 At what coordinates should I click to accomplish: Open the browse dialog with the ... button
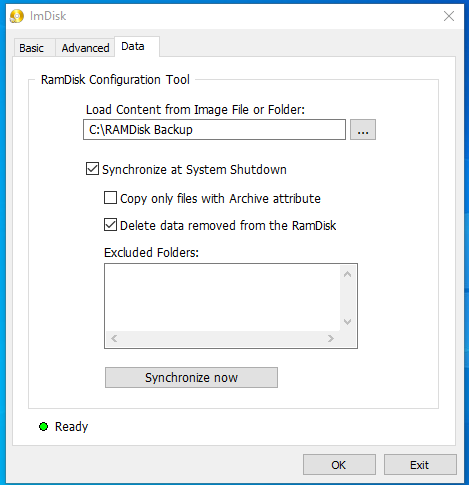coord(363,130)
